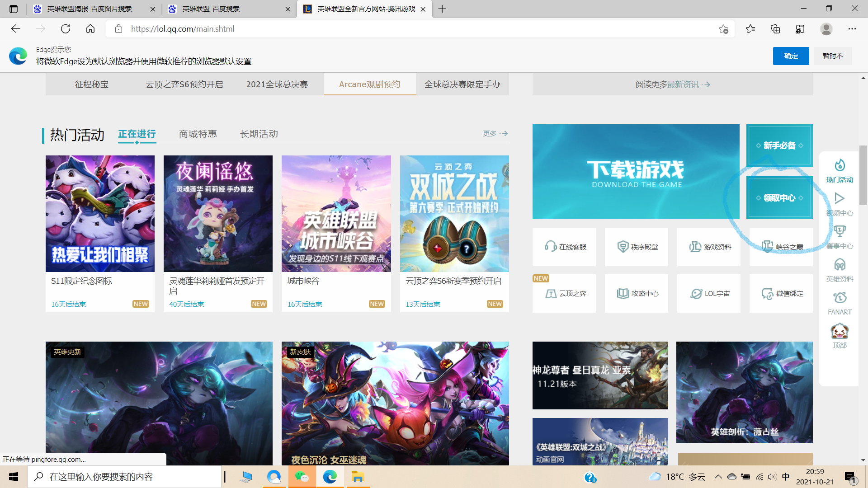The width and height of the screenshot is (868, 488).
Task: Click the 赛事中心 trophy icon
Action: tap(840, 232)
